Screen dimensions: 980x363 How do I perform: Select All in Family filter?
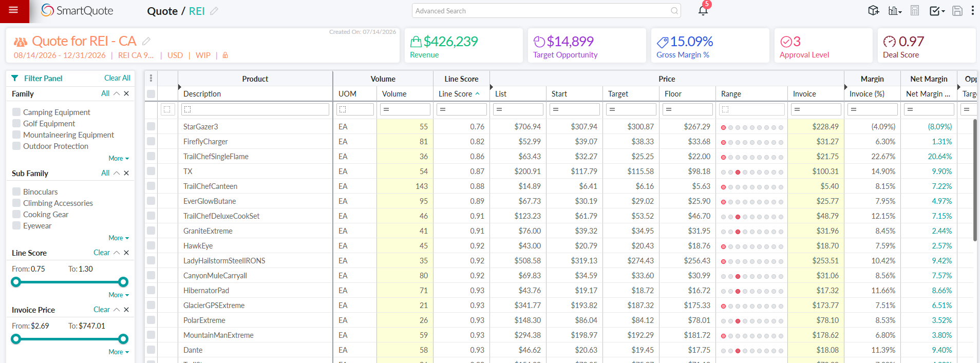[x=105, y=93]
